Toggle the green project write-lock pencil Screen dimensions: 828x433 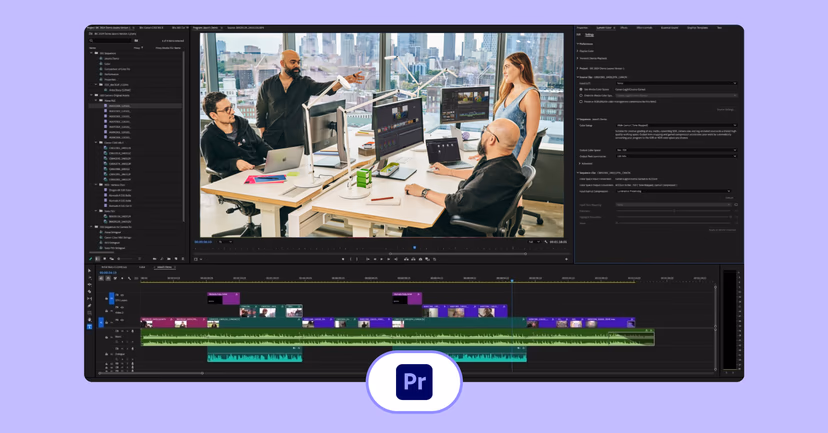[x=90, y=259]
